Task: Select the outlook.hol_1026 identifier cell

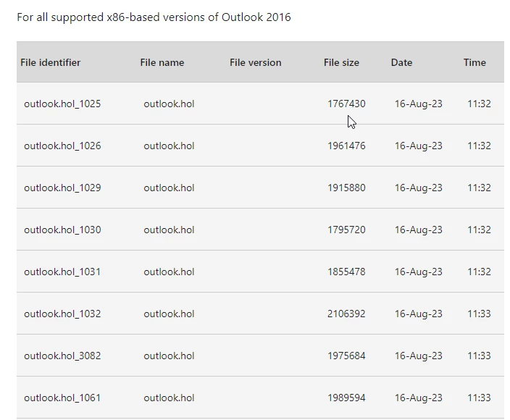Action: pos(62,146)
